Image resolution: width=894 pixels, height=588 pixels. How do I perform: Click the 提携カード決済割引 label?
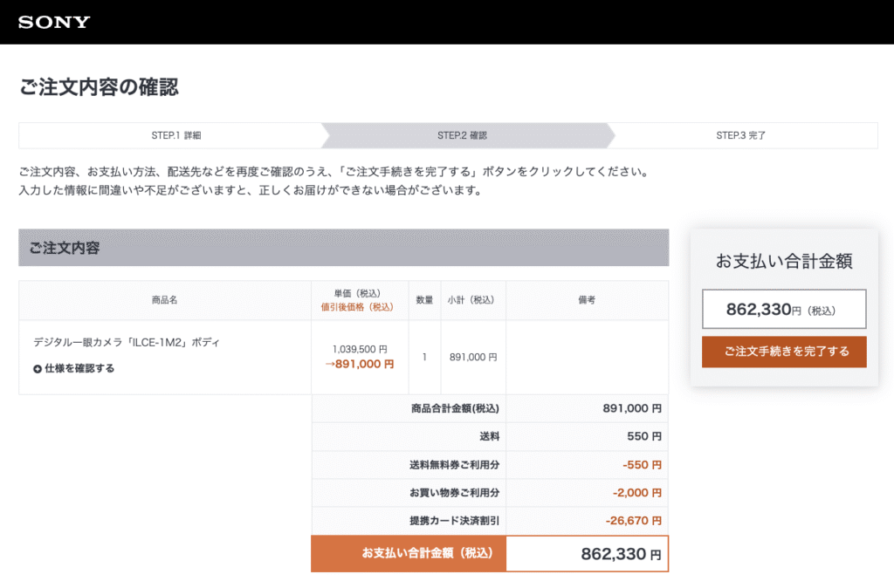454,521
